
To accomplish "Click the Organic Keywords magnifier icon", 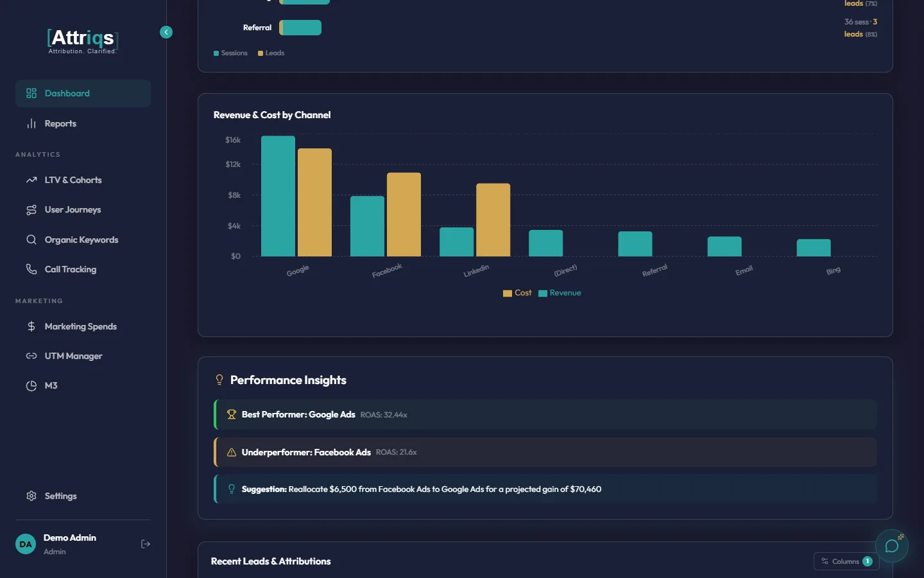I will click(31, 240).
